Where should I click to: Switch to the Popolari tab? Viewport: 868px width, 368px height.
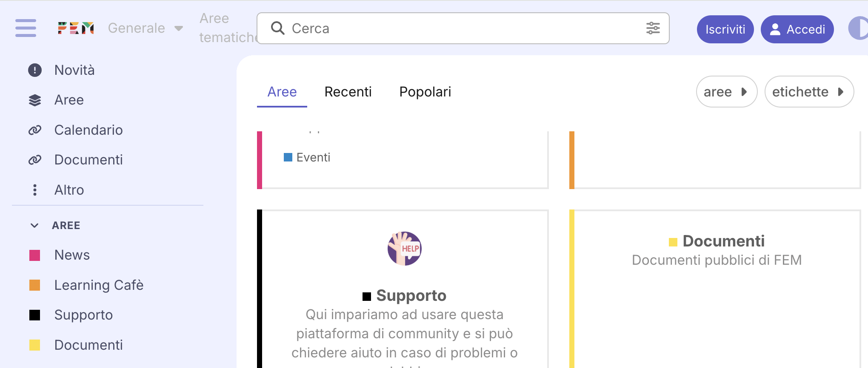coord(425,92)
